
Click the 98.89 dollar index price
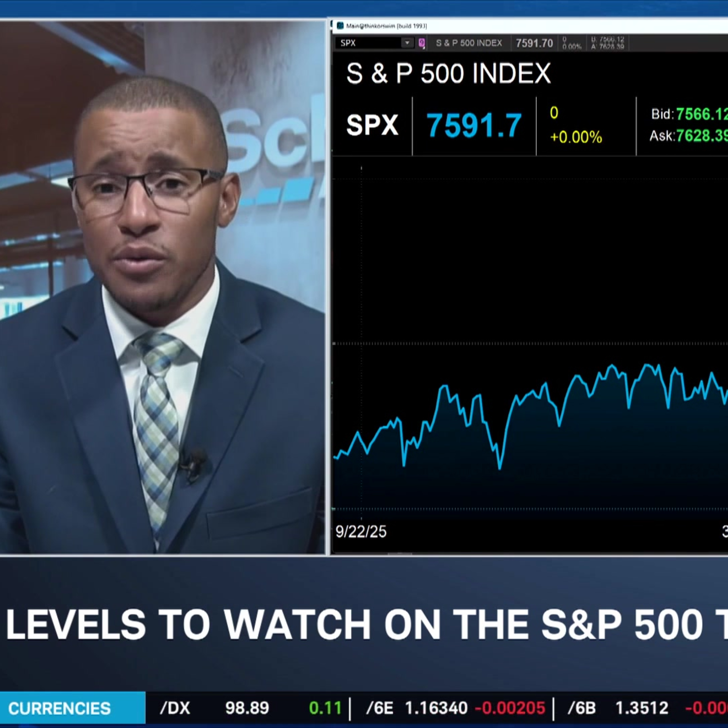[x=247, y=708]
